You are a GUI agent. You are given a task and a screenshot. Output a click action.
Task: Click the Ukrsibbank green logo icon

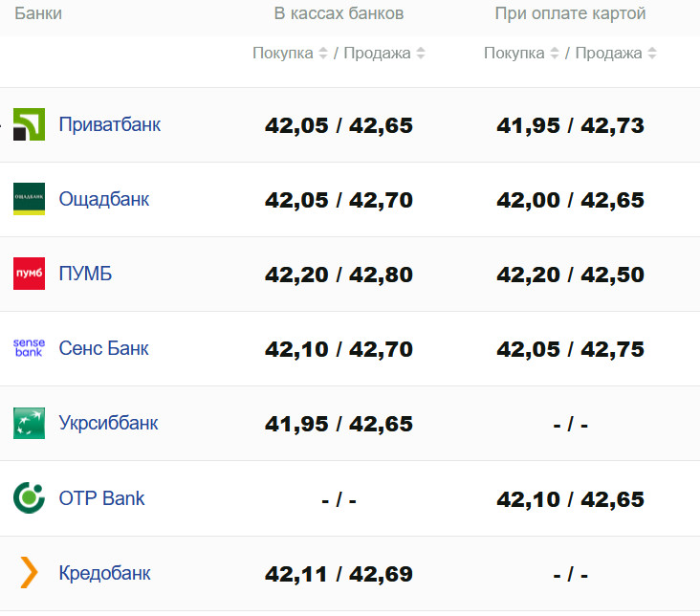29,423
